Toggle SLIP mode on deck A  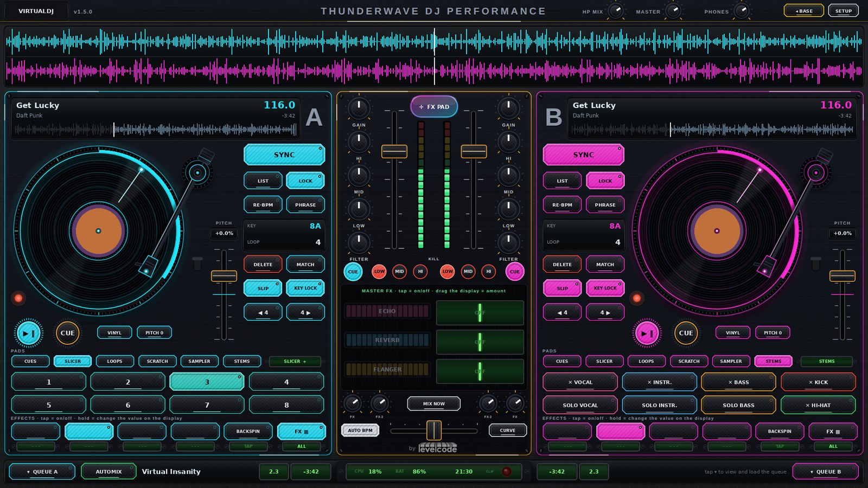[263, 288]
